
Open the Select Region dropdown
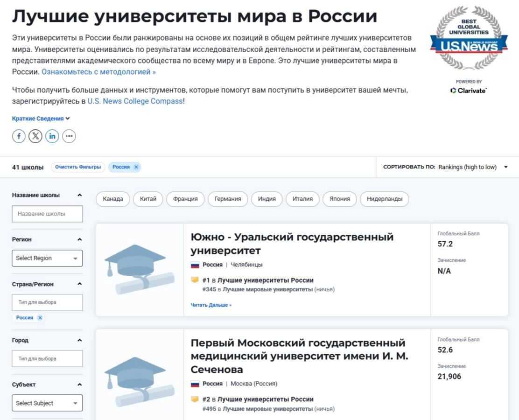47,258
